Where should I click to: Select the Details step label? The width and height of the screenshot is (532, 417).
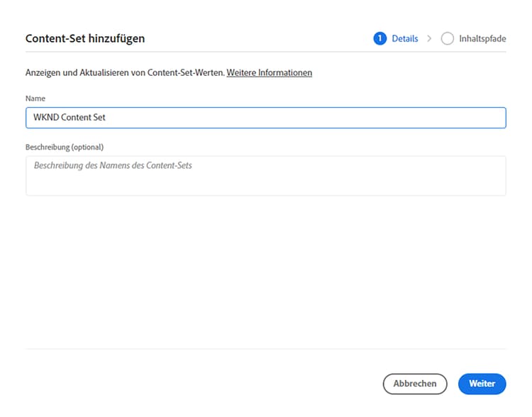[405, 38]
